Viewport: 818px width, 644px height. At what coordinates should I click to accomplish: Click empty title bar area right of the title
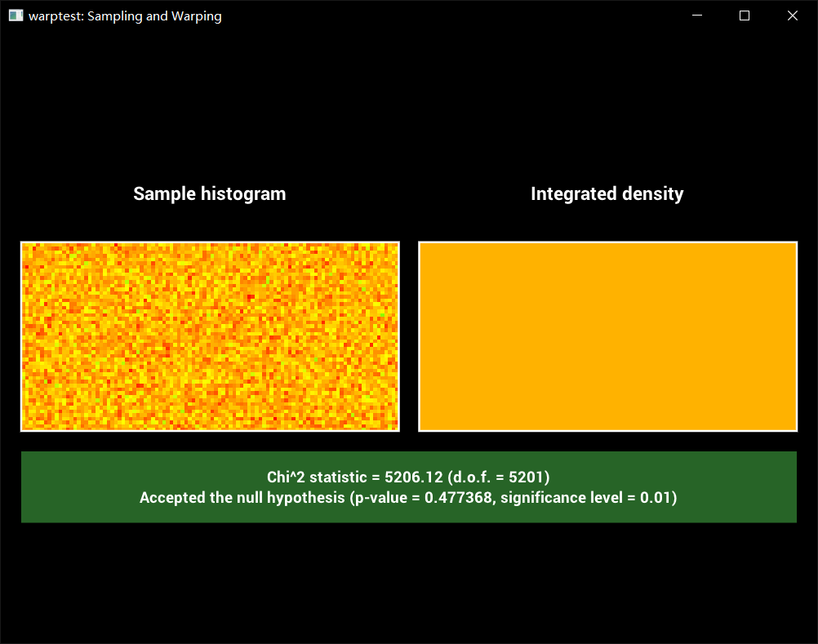pyautogui.click(x=449, y=16)
